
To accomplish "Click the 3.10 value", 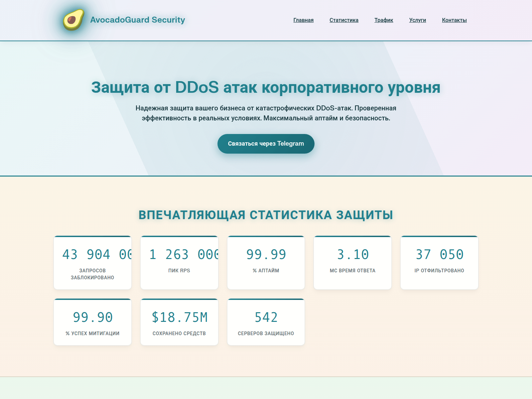I will point(353,255).
